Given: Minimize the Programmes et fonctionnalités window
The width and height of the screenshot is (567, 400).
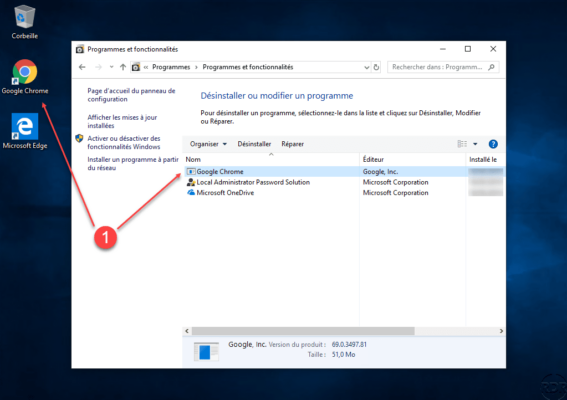Looking at the screenshot, I should [443, 49].
